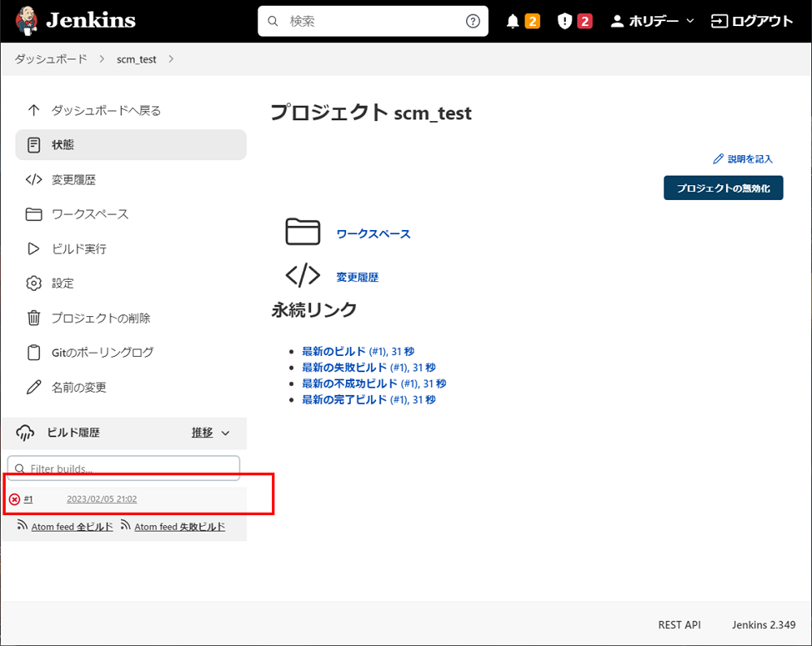This screenshot has height=646, width=812.
Task: Click the 名前の変更 pencil icon
Action: click(33, 388)
